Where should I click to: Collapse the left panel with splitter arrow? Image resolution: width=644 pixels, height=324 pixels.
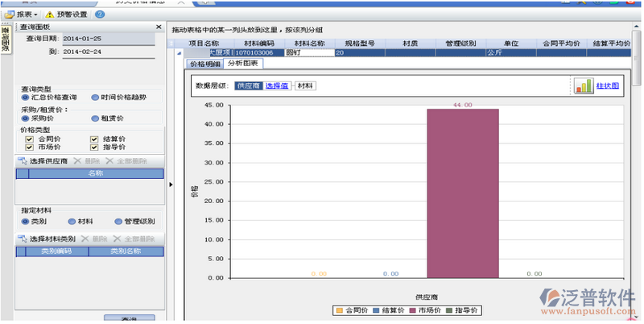point(170,185)
